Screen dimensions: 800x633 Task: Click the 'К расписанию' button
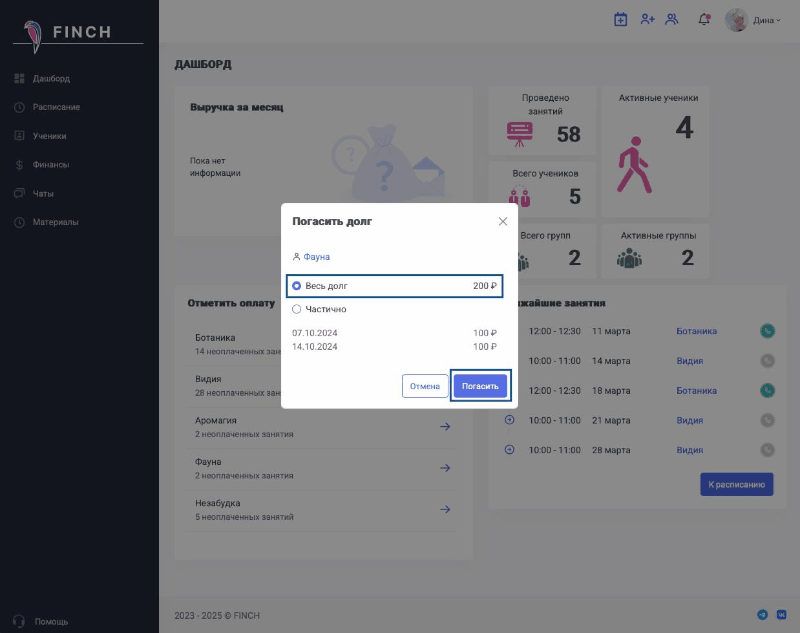(x=736, y=485)
